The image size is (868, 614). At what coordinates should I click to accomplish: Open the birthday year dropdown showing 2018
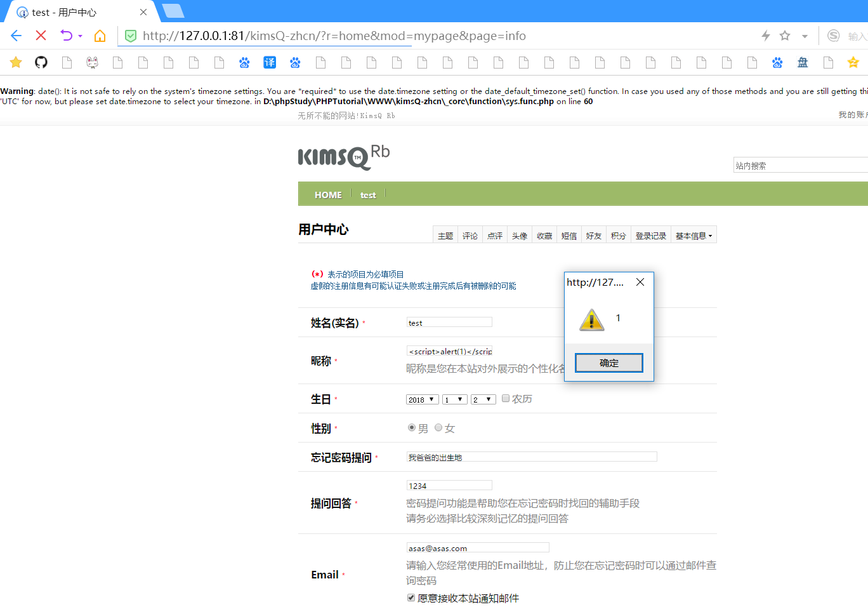coord(423,399)
